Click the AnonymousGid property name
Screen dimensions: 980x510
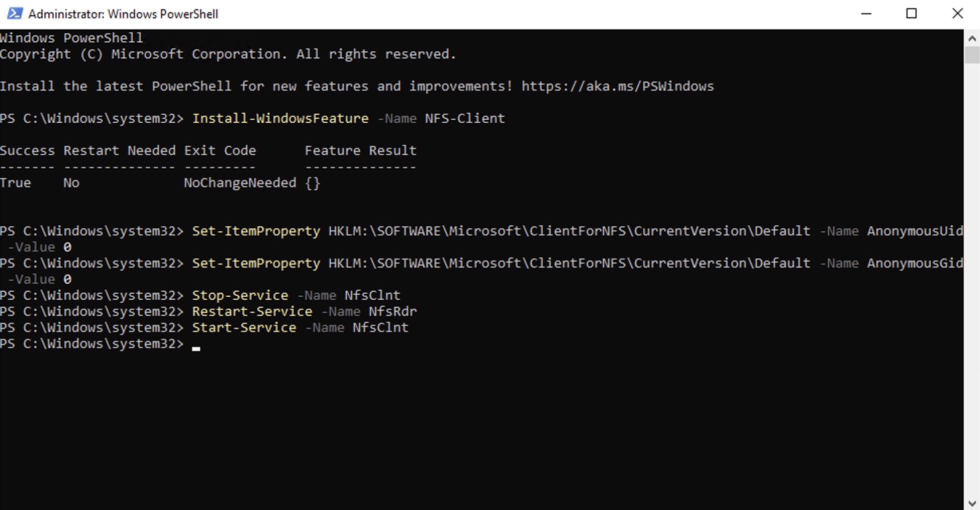click(916, 263)
